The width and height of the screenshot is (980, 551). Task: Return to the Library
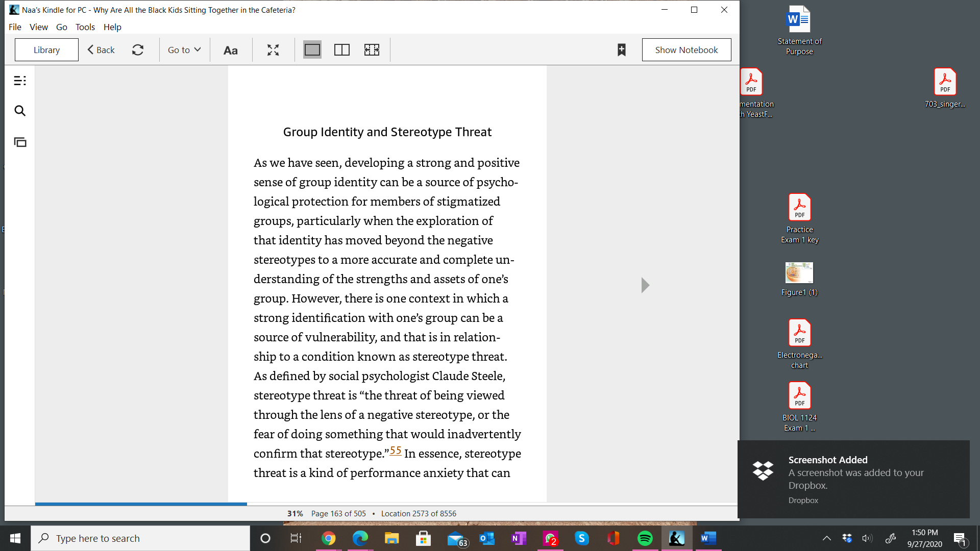tap(46, 49)
